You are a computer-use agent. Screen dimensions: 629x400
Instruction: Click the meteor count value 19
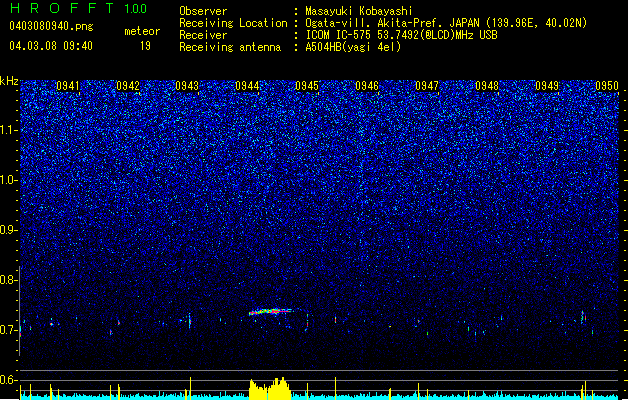[145, 46]
